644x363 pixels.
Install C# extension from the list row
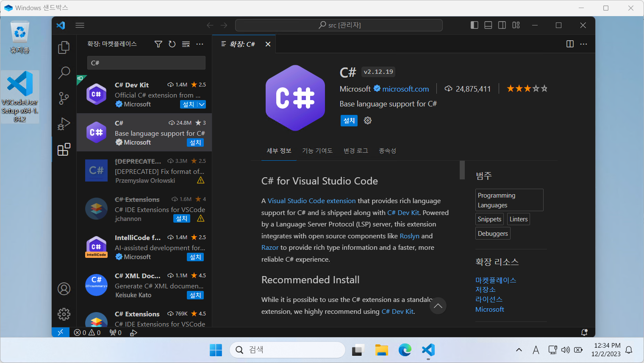(195, 142)
